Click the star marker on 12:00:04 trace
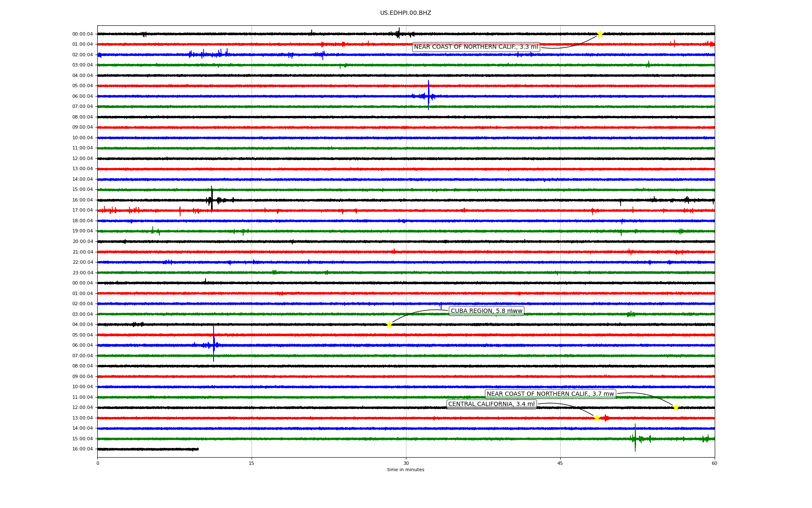812x508 pixels. [676, 407]
